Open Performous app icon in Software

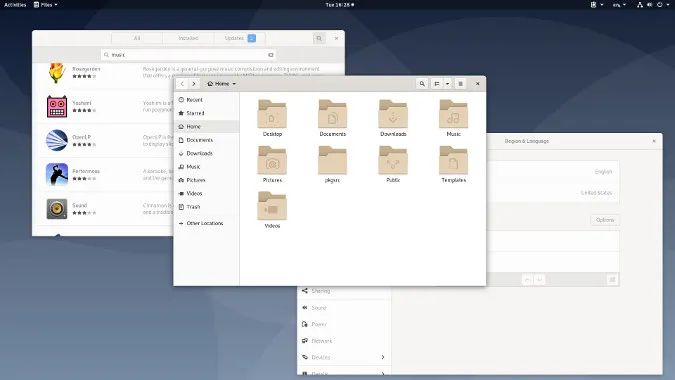pos(57,174)
